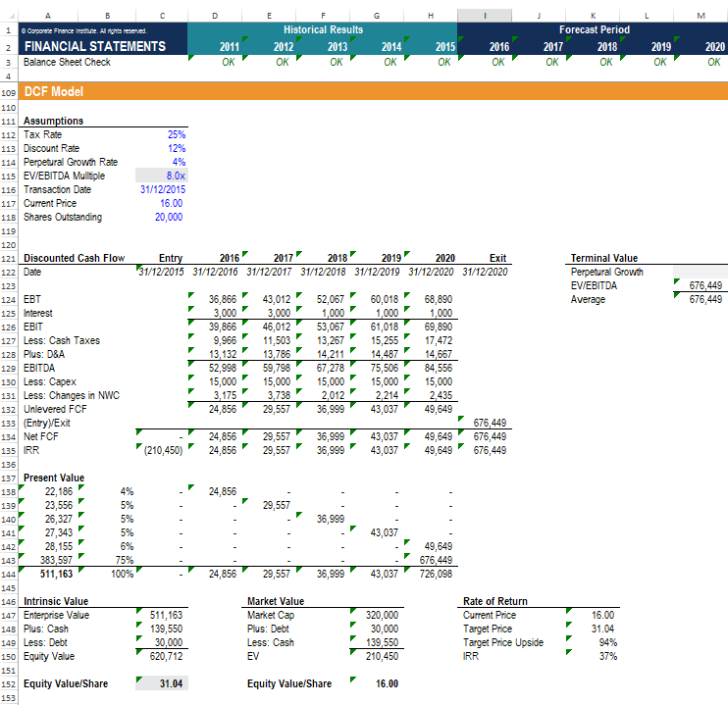Select row 144 header
The height and width of the screenshot is (705, 728).
click(x=9, y=575)
